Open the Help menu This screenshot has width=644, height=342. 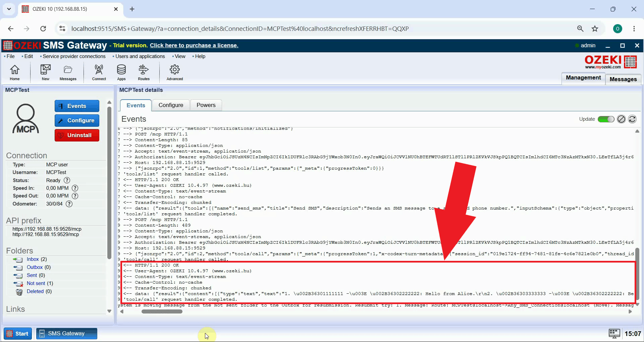point(200,56)
